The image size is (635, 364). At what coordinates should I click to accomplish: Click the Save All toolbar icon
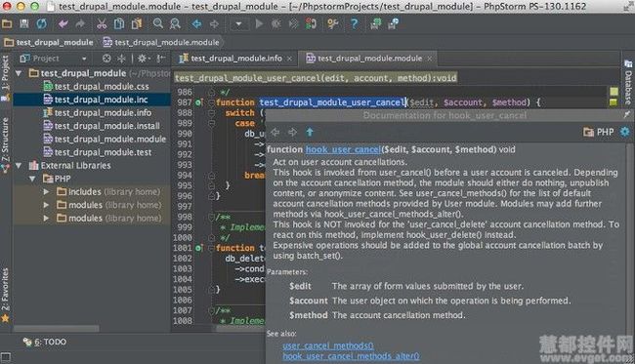[x=24, y=23]
